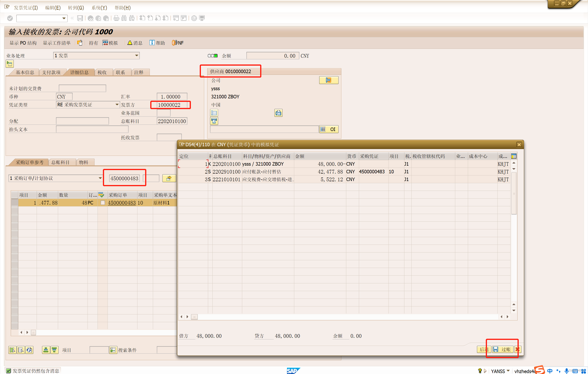The height and width of the screenshot is (374, 588).
Task: Click the NF coin icon button
Action: coord(174,43)
